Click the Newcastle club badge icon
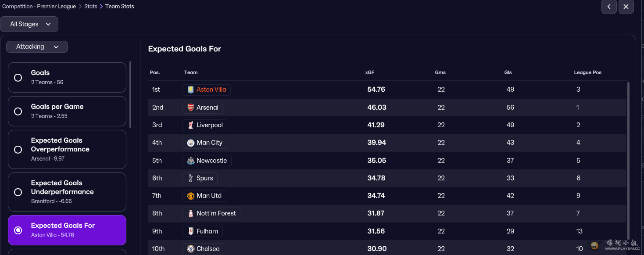Image resolution: width=644 pixels, height=255 pixels. pos(190,161)
